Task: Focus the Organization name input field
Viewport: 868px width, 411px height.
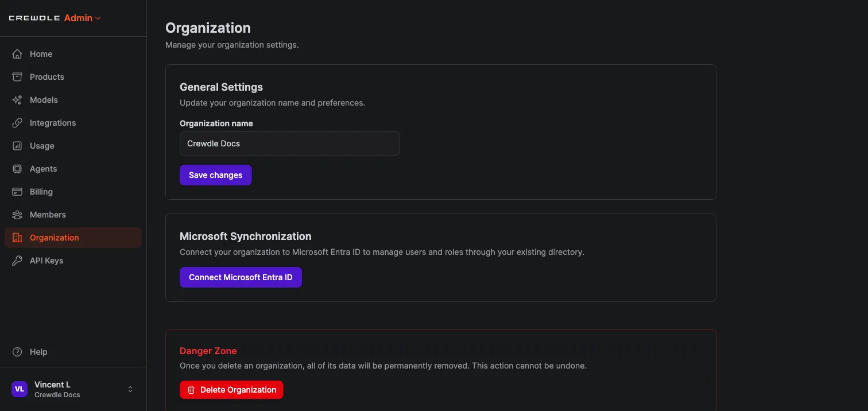Action: (x=290, y=144)
